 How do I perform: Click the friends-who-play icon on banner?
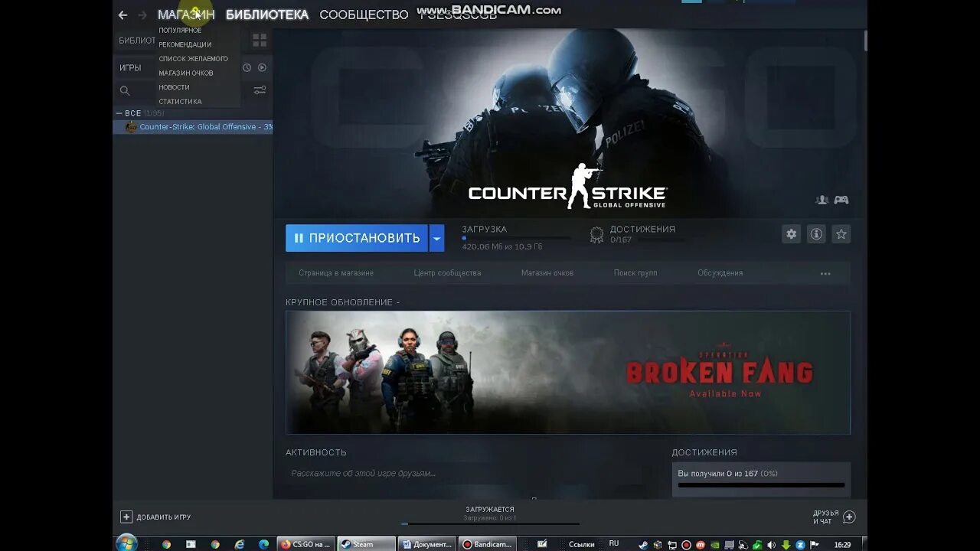[822, 200]
